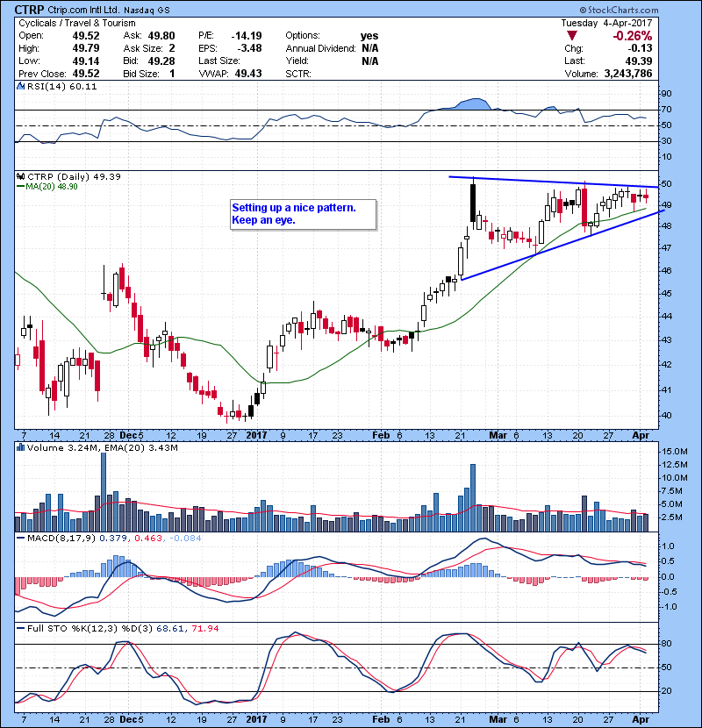Click the Annual Dividend N/A value
Screen dimensions: 702x728
pos(369,48)
